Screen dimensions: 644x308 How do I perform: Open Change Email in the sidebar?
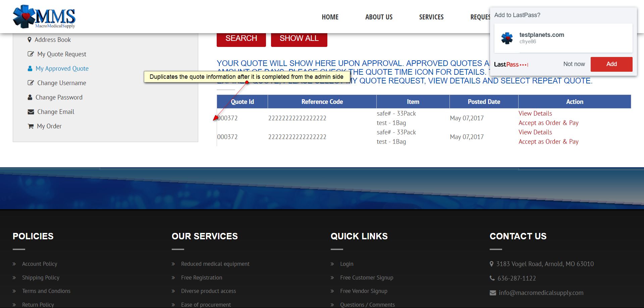56,112
